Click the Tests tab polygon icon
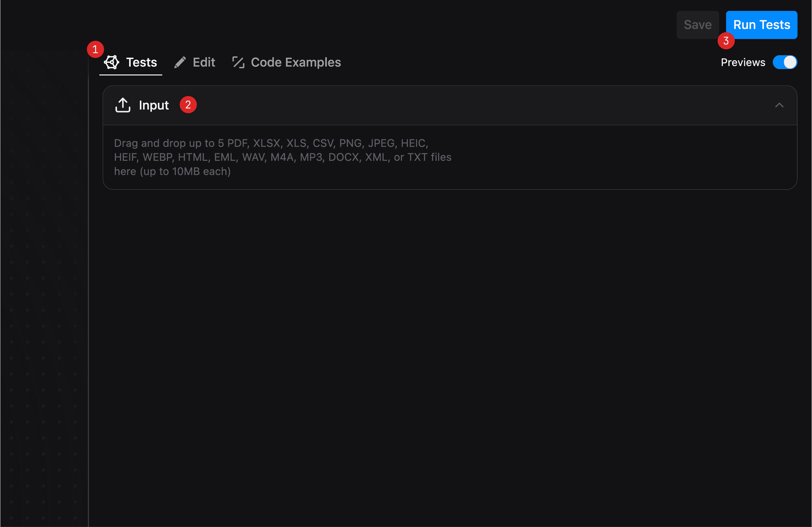 (x=112, y=62)
